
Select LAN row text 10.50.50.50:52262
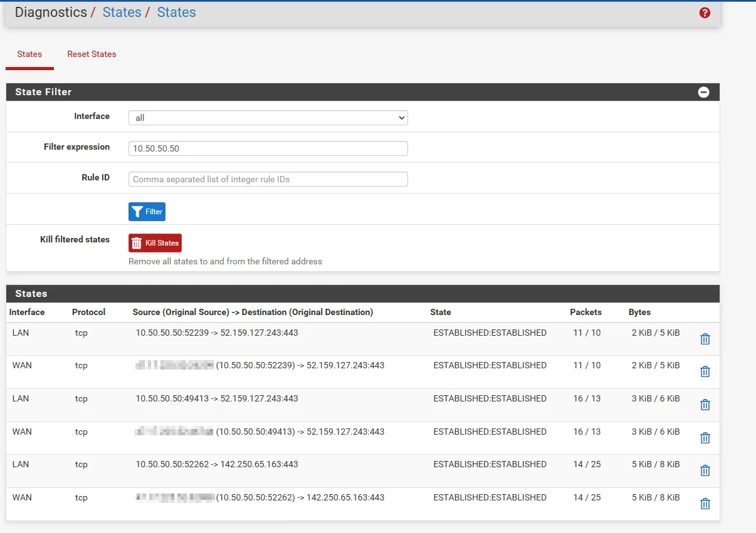pos(172,464)
